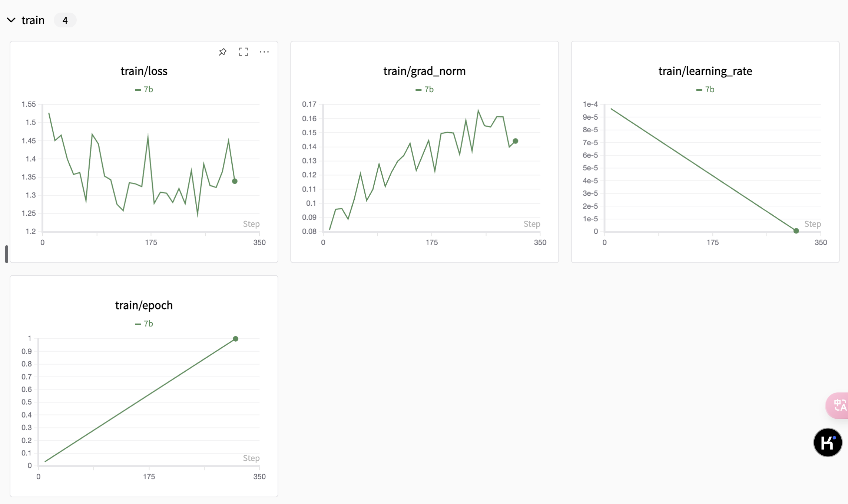Image resolution: width=848 pixels, height=504 pixels.
Task: Pin the train/loss panel
Action: [x=222, y=52]
